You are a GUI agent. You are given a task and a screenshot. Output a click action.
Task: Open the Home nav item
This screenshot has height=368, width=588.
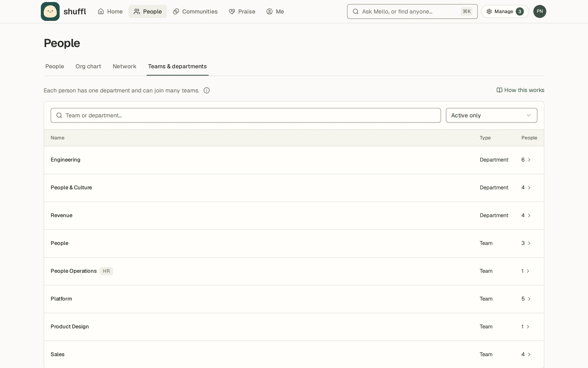(x=110, y=11)
